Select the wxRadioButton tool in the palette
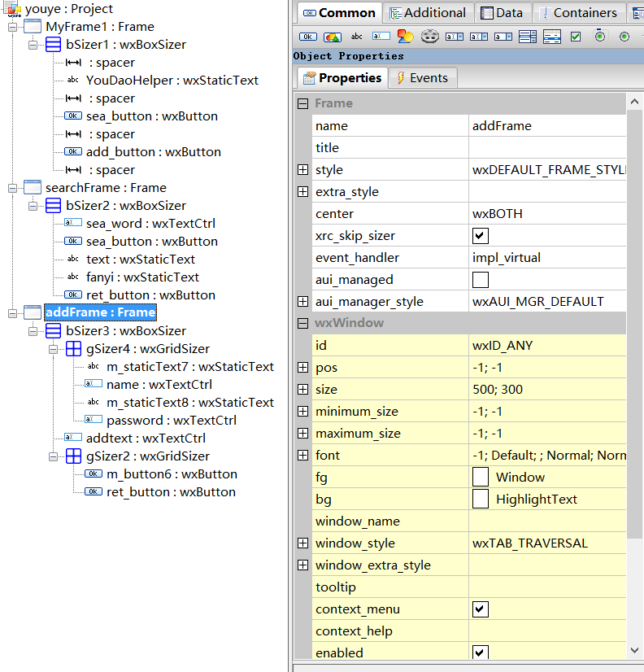The height and width of the screenshot is (672, 644). pos(624,37)
